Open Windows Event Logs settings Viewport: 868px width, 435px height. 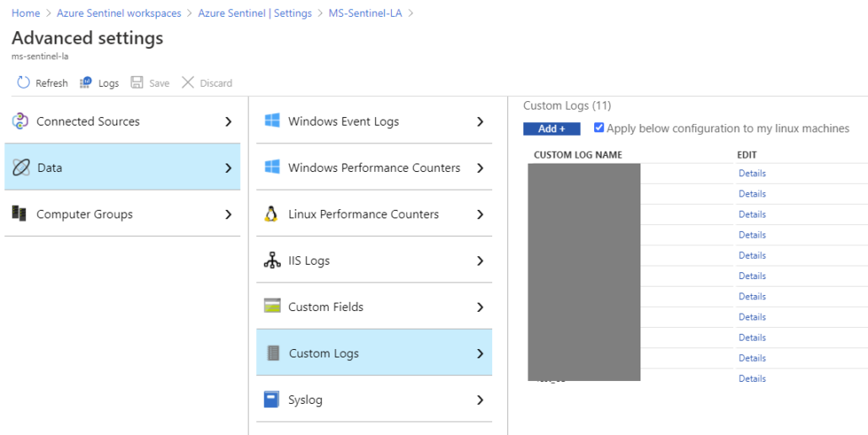(x=374, y=121)
